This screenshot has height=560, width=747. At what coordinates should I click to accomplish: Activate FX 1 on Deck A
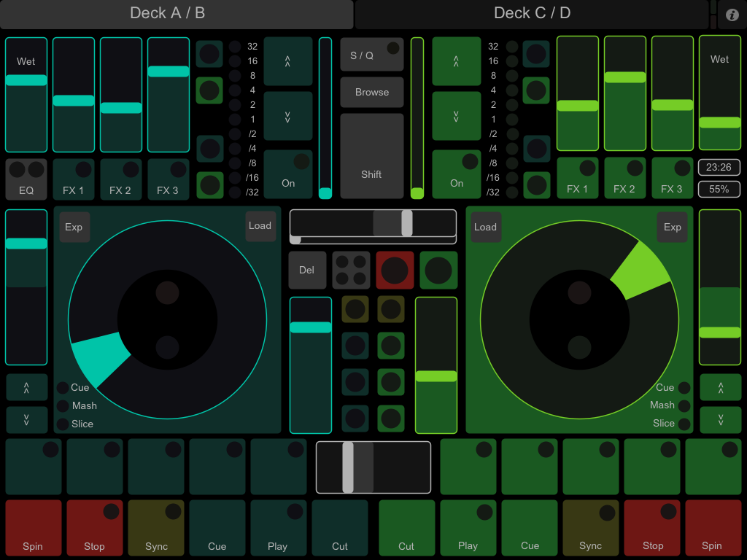tap(74, 179)
